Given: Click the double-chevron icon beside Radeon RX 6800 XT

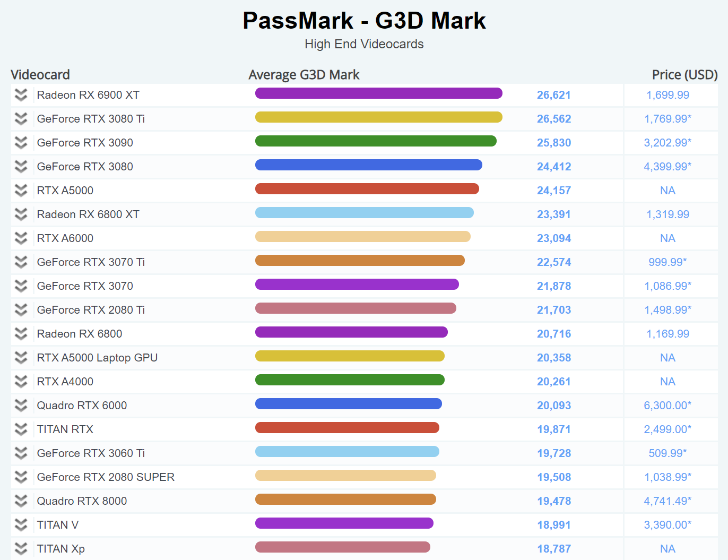Looking at the screenshot, I should [x=21, y=214].
